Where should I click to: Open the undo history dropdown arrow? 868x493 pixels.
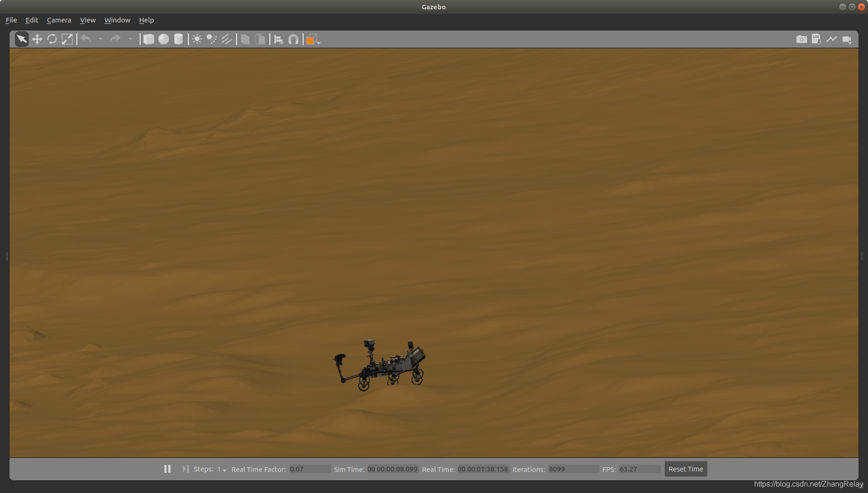pyautogui.click(x=100, y=39)
